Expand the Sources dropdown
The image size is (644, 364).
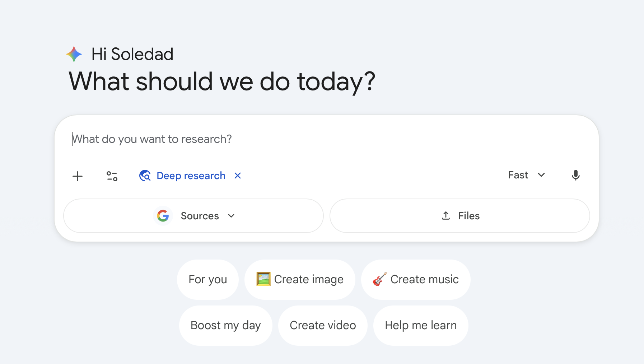click(193, 216)
